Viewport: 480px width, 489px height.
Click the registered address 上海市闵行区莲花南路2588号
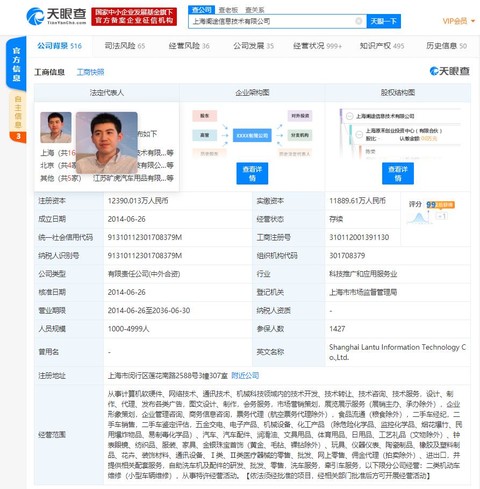click(167, 376)
